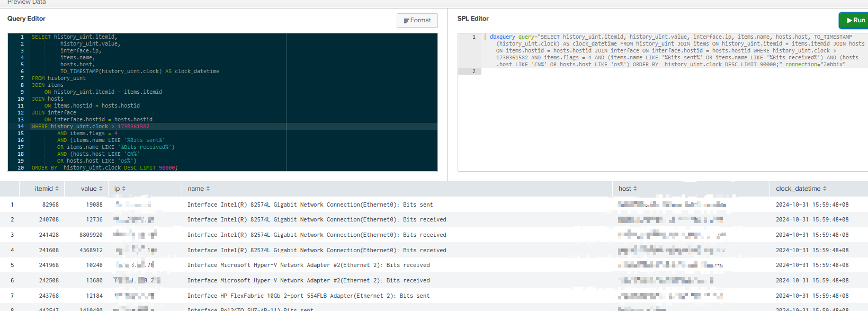Select itemid 242508 in row 6
This screenshot has width=868, height=311.
[x=49, y=280]
